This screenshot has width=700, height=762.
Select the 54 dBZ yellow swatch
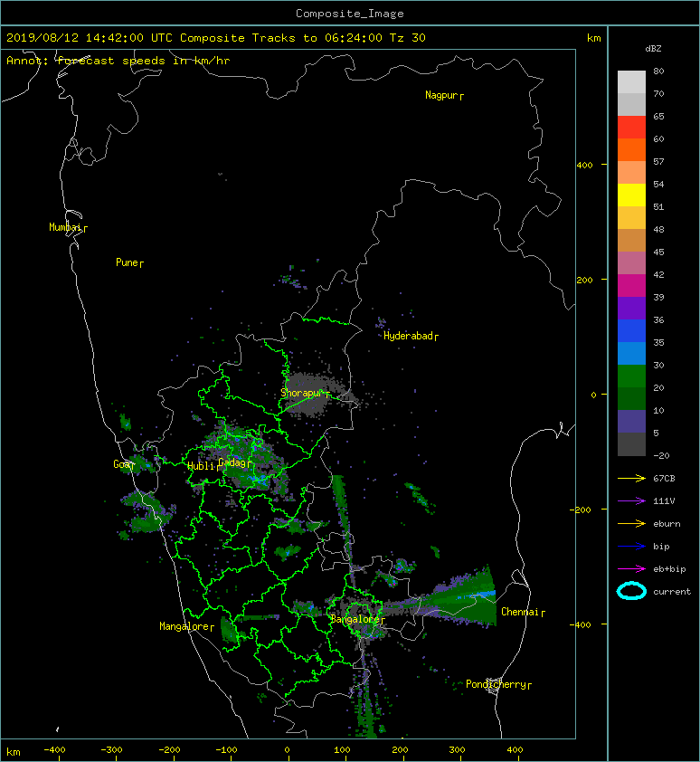point(631,195)
